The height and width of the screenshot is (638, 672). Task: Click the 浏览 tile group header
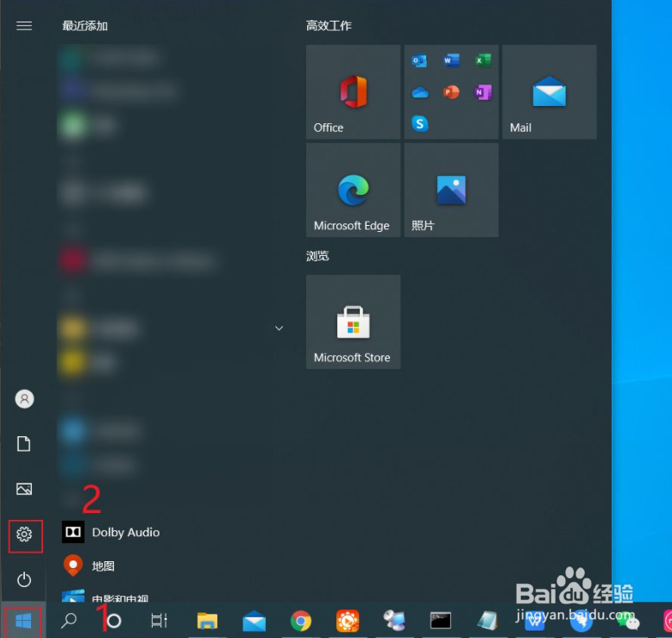pos(317,256)
